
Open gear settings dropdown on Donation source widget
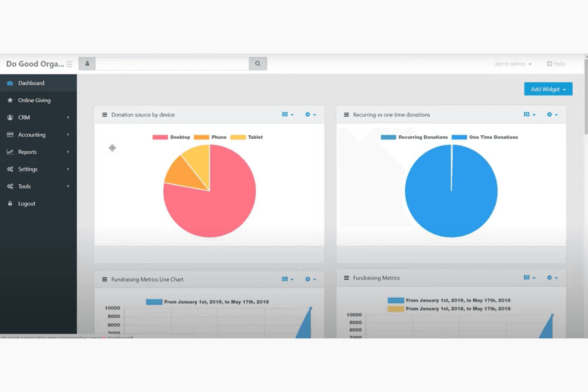point(310,114)
